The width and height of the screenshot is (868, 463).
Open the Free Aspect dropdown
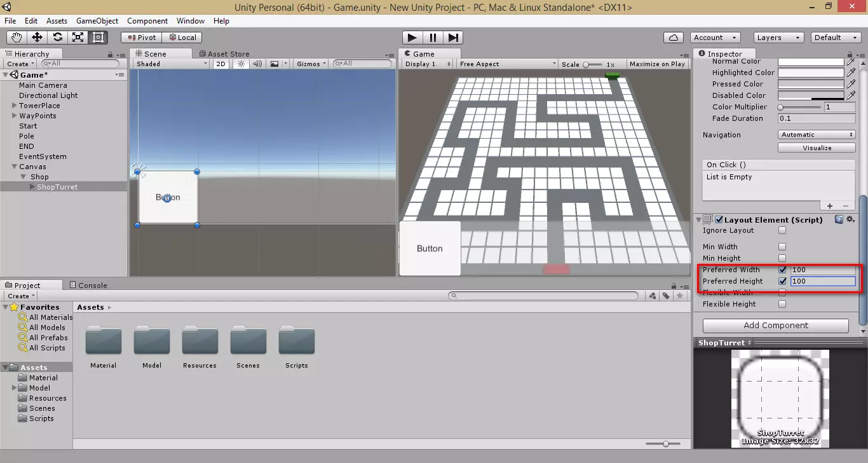pos(507,64)
